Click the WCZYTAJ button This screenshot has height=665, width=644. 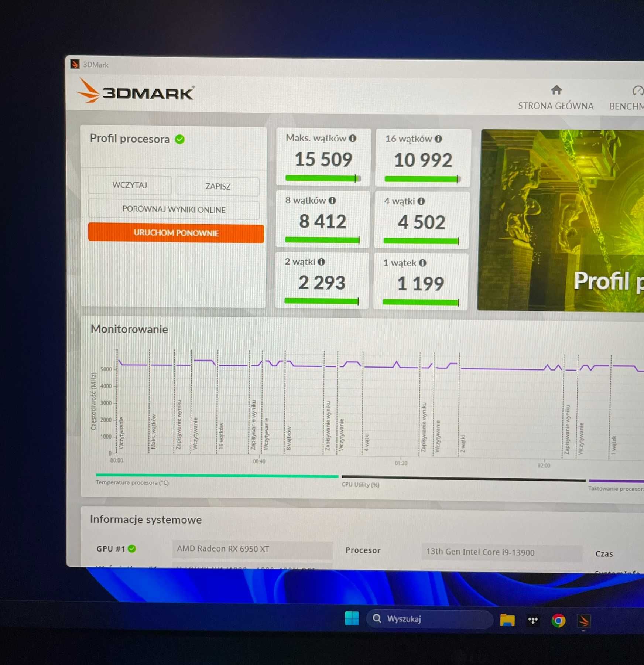130,185
